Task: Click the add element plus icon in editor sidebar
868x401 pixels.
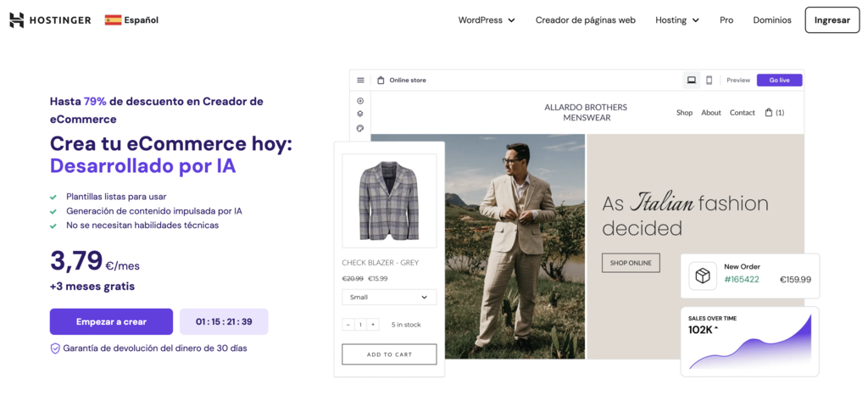Action: pos(360,101)
